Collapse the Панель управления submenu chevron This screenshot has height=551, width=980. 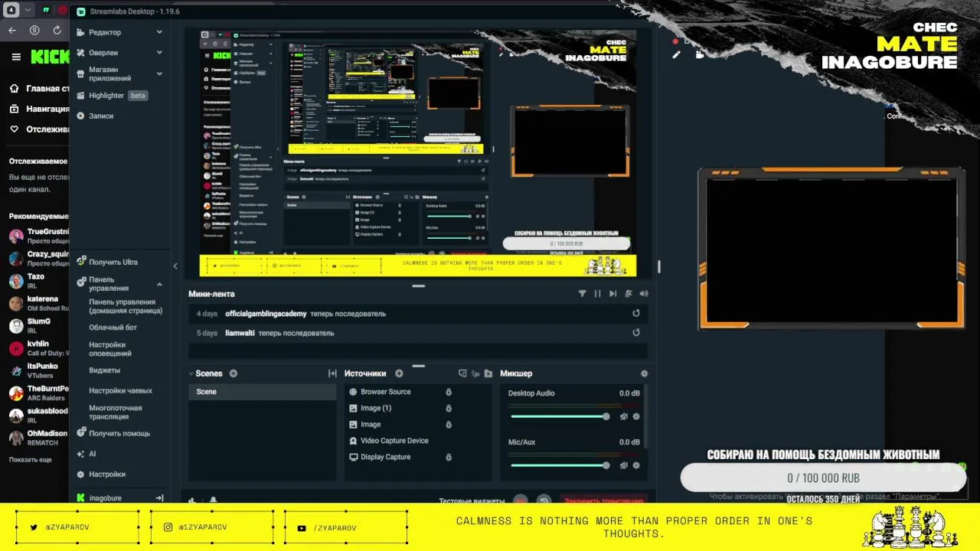pyautogui.click(x=159, y=284)
